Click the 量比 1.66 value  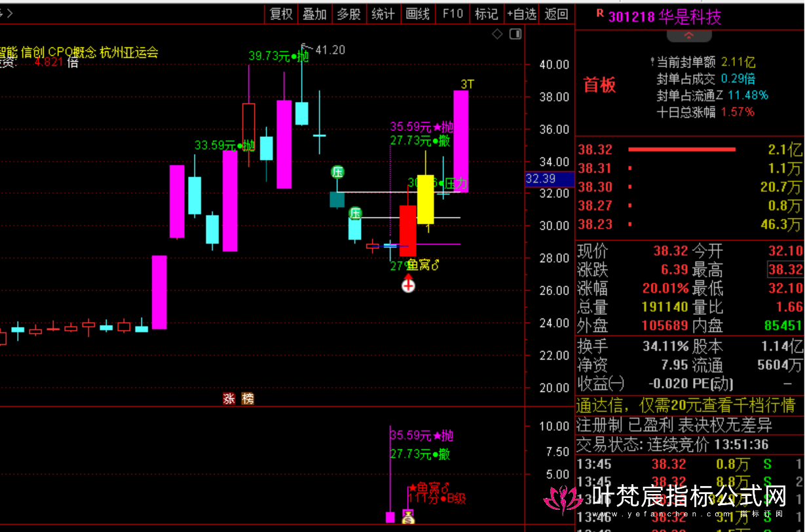pyautogui.click(x=791, y=307)
